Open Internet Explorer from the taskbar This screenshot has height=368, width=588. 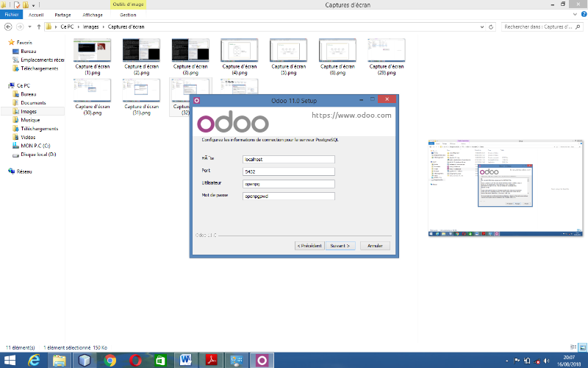click(x=34, y=360)
